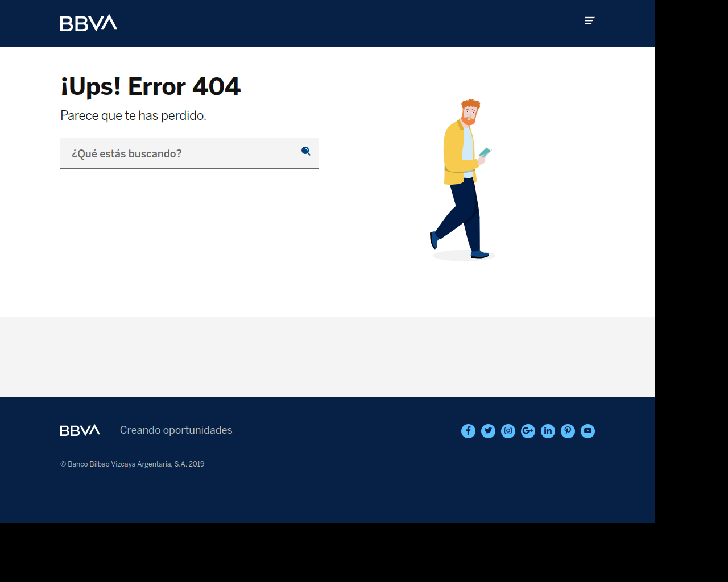The image size is (728, 582).
Task: Open the hamburger menu in the header
Action: (x=590, y=20)
